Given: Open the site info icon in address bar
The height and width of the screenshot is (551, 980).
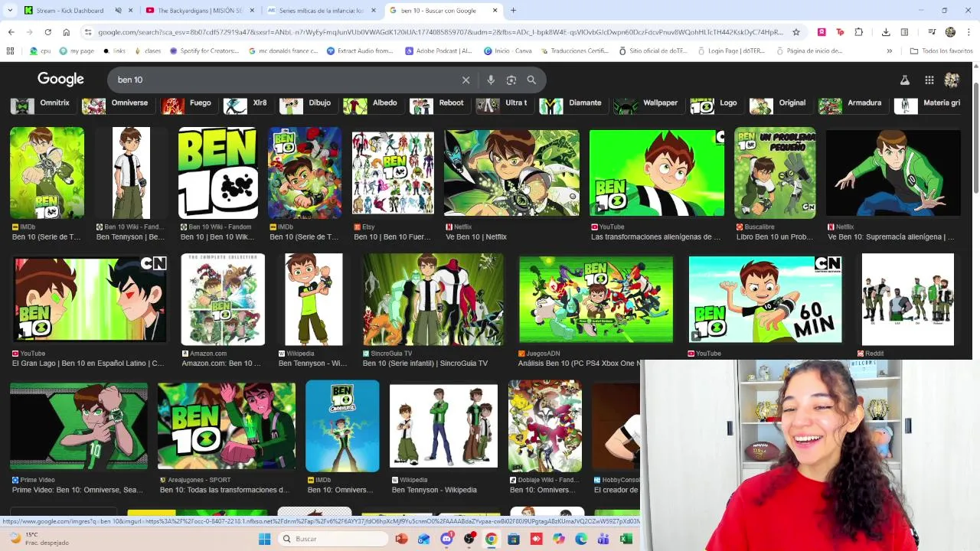Looking at the screenshot, I should click(x=88, y=32).
